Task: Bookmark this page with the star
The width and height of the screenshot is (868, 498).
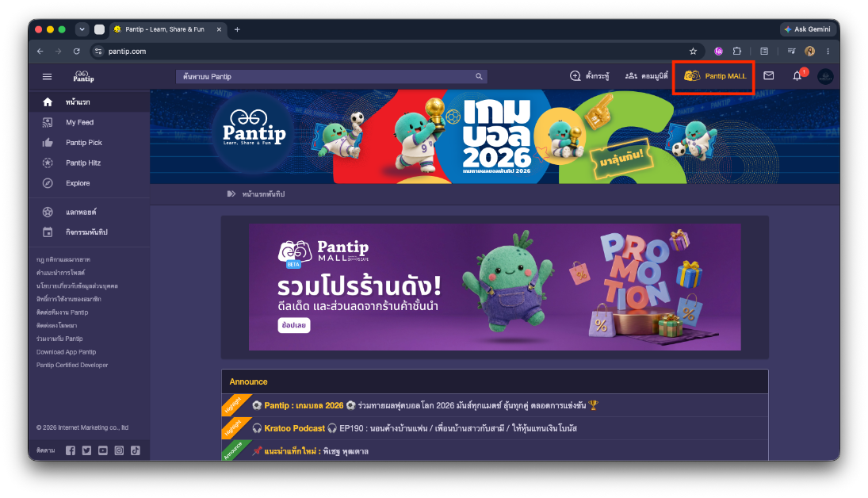Action: (693, 51)
